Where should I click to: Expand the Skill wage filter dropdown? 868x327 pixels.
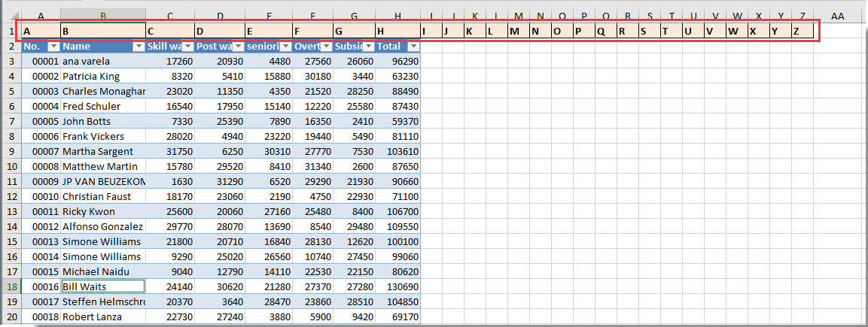coord(187,47)
